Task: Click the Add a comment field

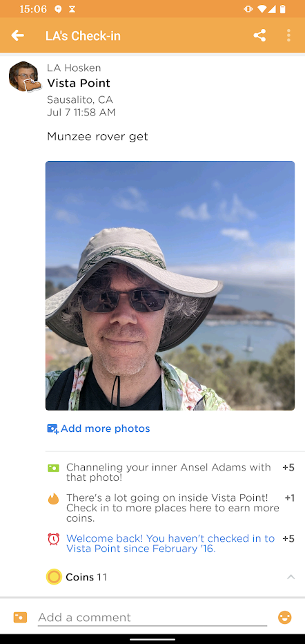Action: point(152,617)
